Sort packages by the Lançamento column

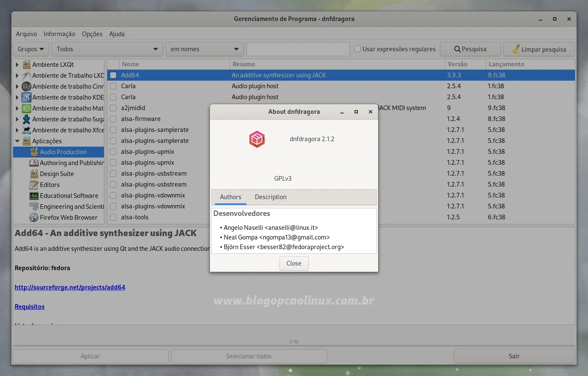[530, 64]
